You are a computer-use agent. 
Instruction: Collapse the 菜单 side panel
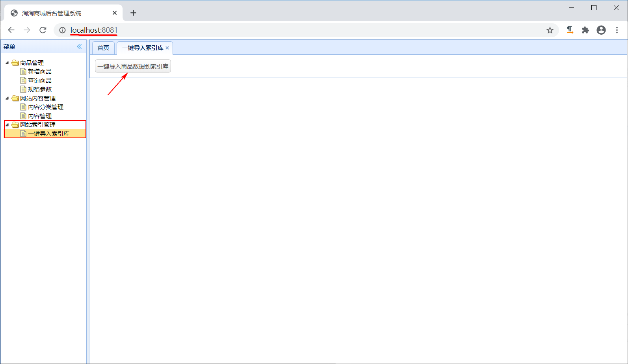click(x=79, y=46)
